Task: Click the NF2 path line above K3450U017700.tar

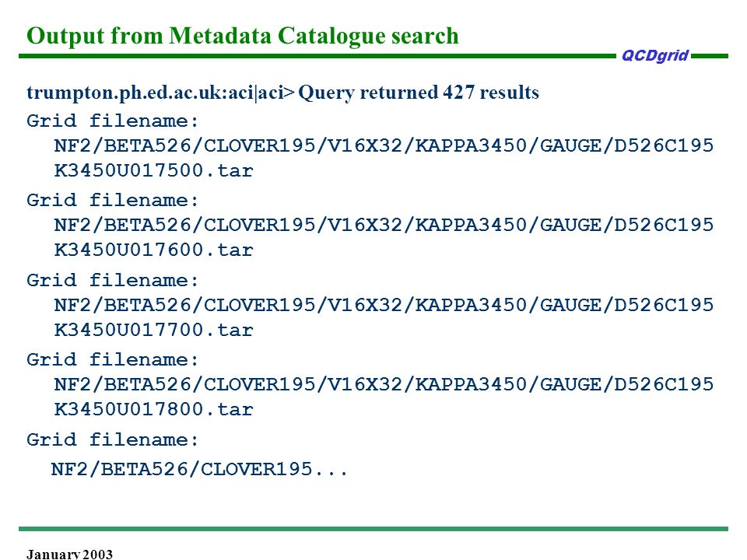Action: [x=384, y=305]
